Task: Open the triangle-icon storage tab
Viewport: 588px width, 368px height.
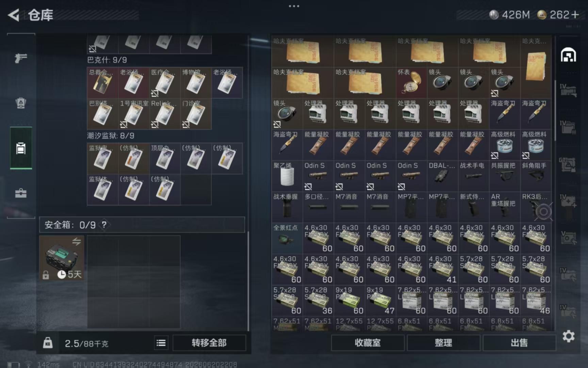Action: tap(568, 165)
